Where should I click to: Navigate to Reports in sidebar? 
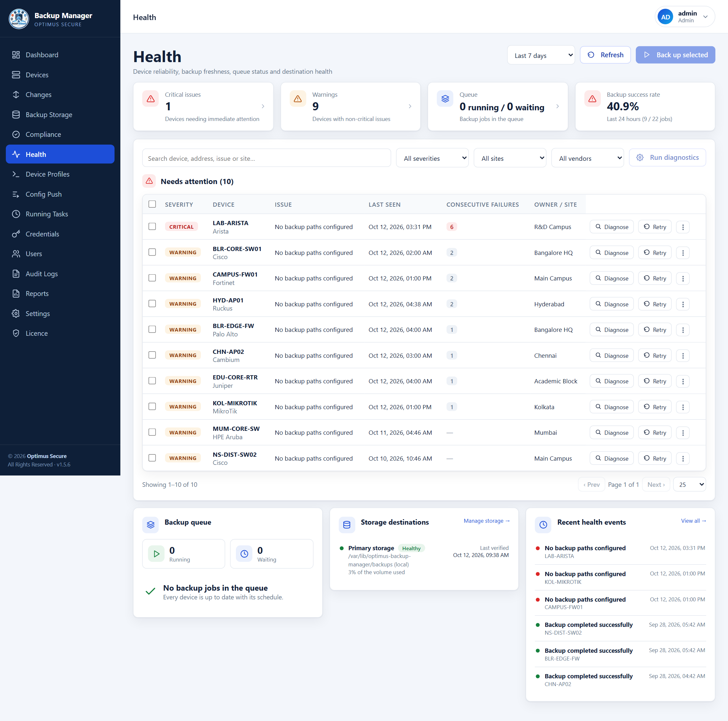pos(60,294)
